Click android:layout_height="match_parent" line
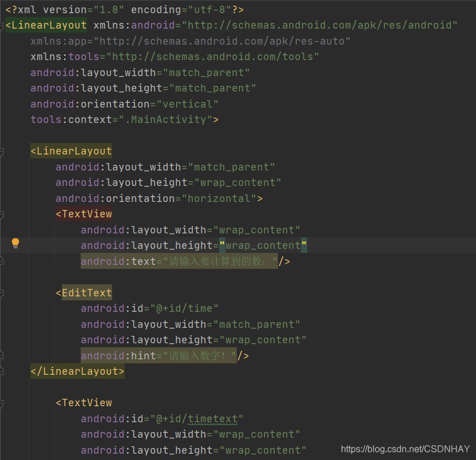Screen dimensions: 476x460 [x=143, y=88]
